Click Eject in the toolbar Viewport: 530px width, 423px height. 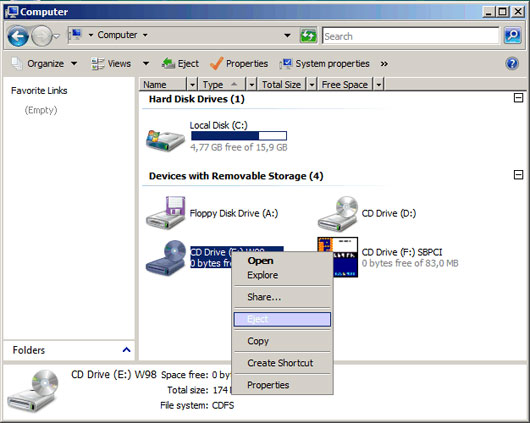click(x=180, y=64)
